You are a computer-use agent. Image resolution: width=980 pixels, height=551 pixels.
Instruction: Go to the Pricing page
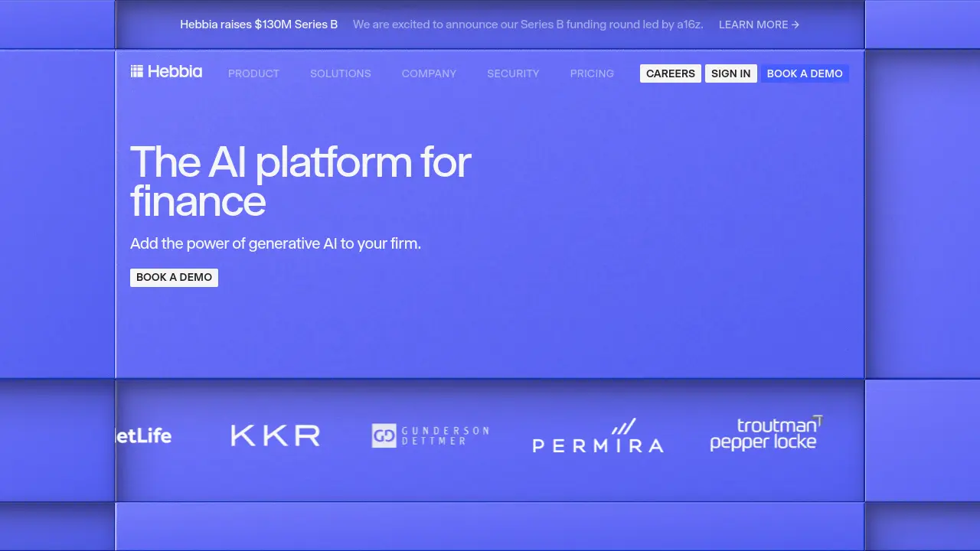pyautogui.click(x=592, y=73)
